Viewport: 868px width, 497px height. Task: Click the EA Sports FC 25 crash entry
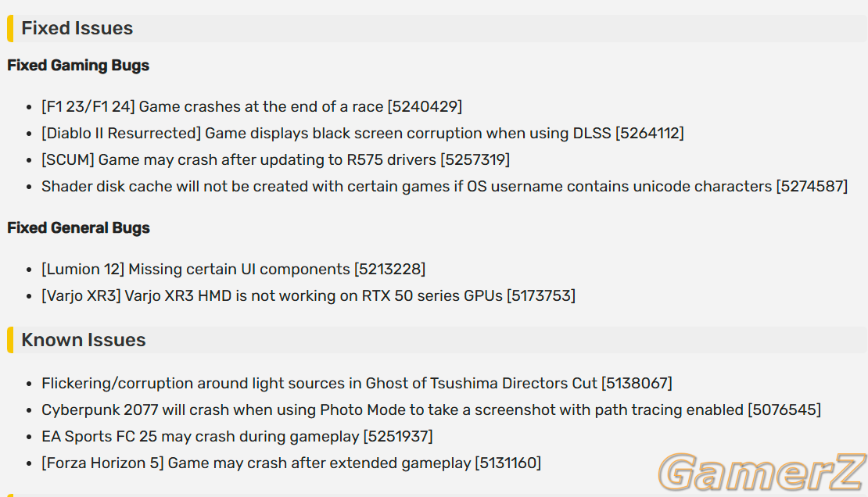pos(237,436)
